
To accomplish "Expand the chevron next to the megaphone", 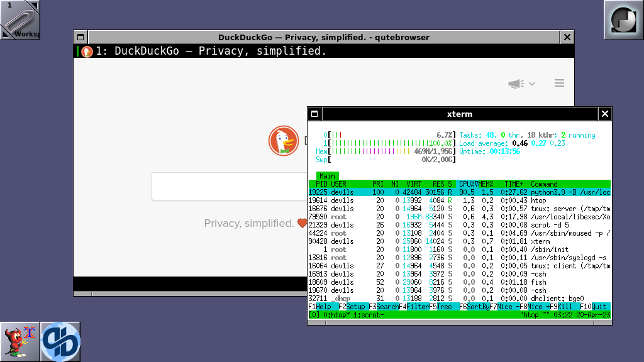I will [x=532, y=84].
